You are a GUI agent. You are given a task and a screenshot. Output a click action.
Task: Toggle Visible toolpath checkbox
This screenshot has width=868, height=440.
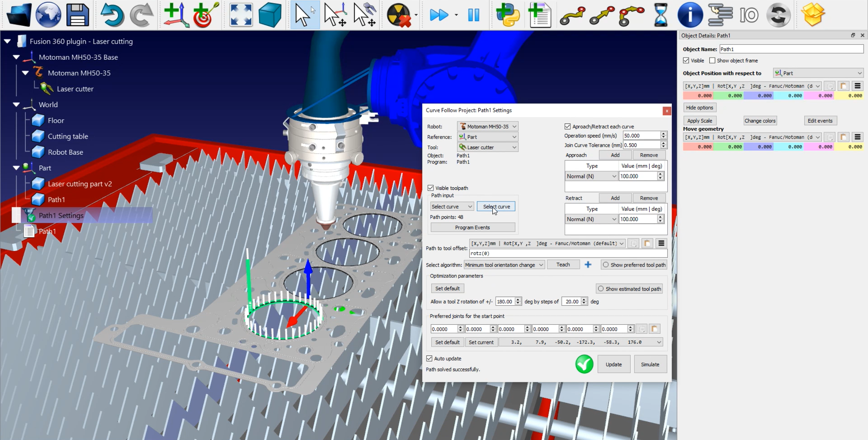(431, 188)
